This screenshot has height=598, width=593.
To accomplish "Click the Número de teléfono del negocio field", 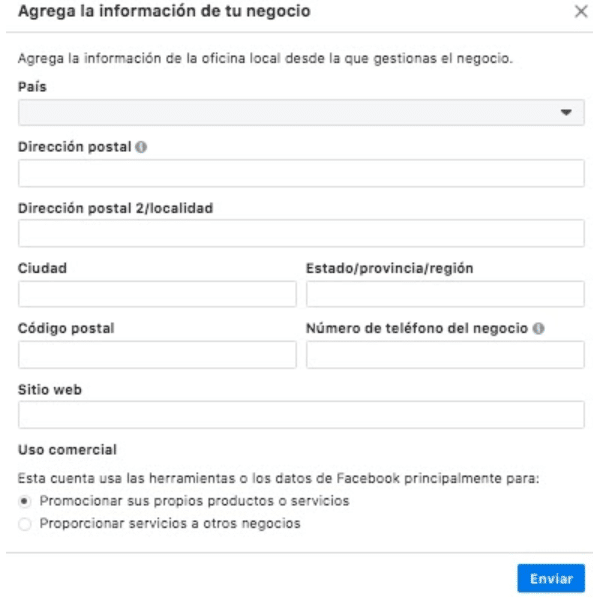I will click(x=445, y=355).
